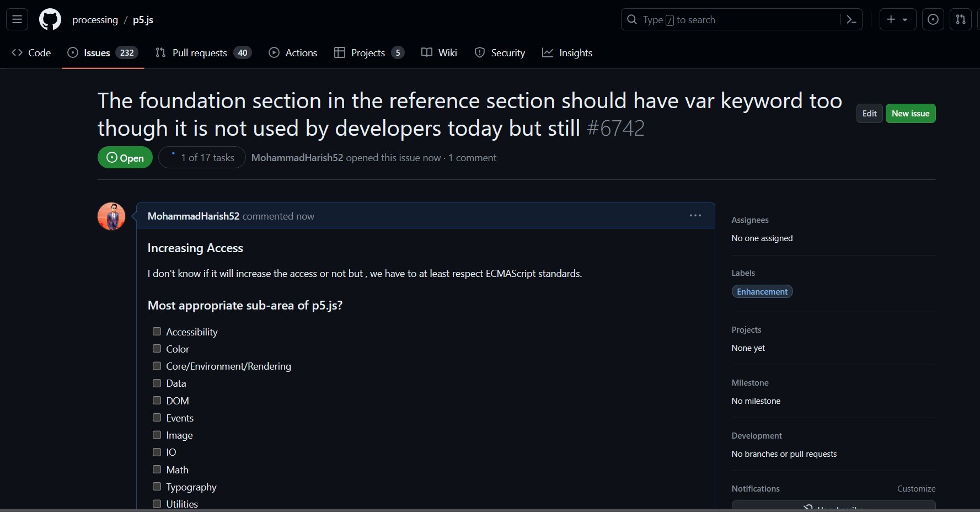
Task: Open the Security tab
Action: (500, 53)
